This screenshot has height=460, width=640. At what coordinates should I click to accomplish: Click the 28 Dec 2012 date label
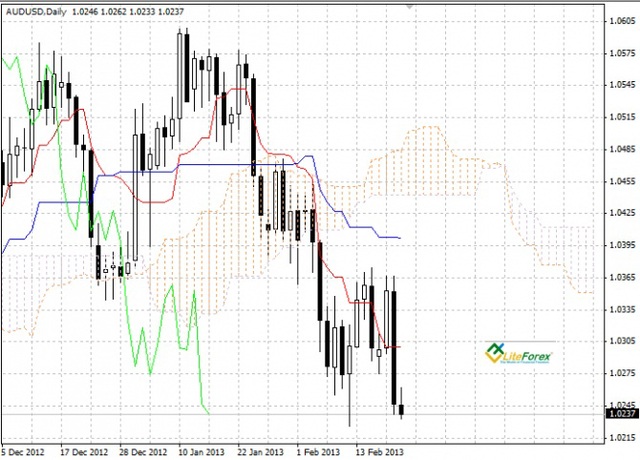click(x=143, y=452)
